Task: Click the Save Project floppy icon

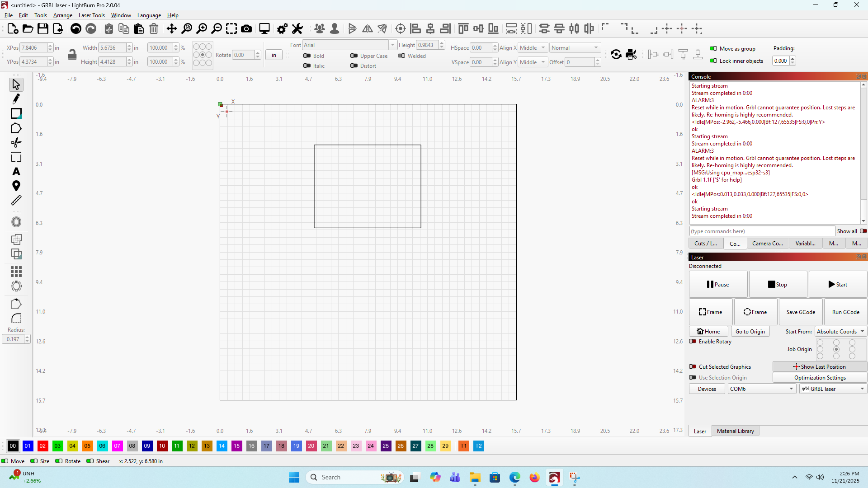Action: (43, 29)
